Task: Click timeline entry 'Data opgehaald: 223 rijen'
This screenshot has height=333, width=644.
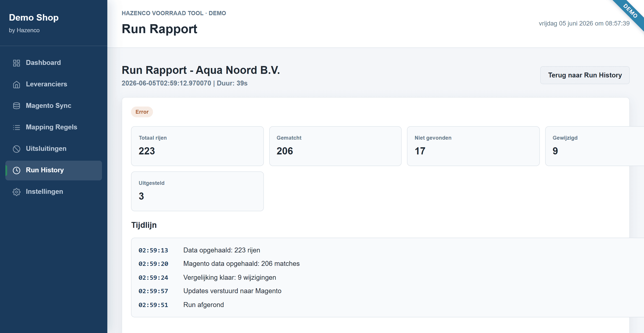Action: point(222,250)
